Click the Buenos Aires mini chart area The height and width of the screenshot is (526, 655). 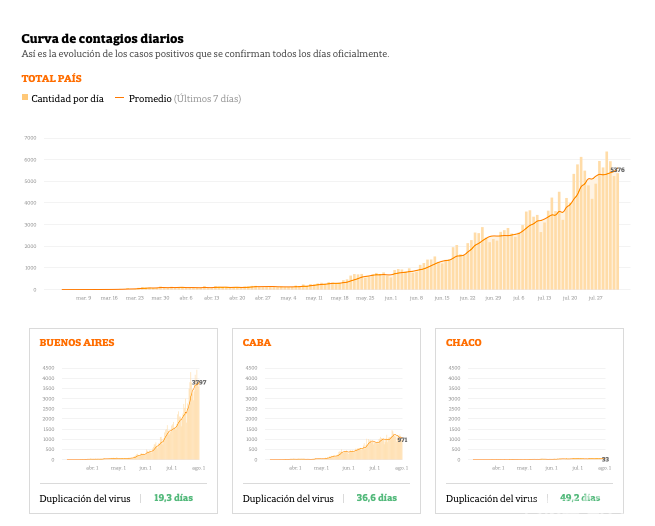[130, 420]
